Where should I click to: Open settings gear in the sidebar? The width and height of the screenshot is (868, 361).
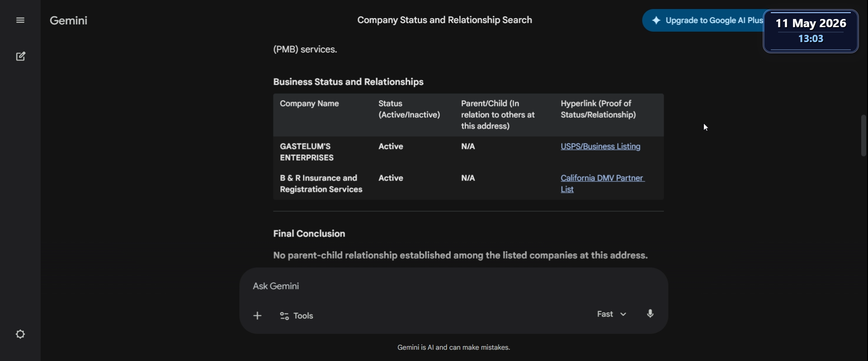[20, 334]
